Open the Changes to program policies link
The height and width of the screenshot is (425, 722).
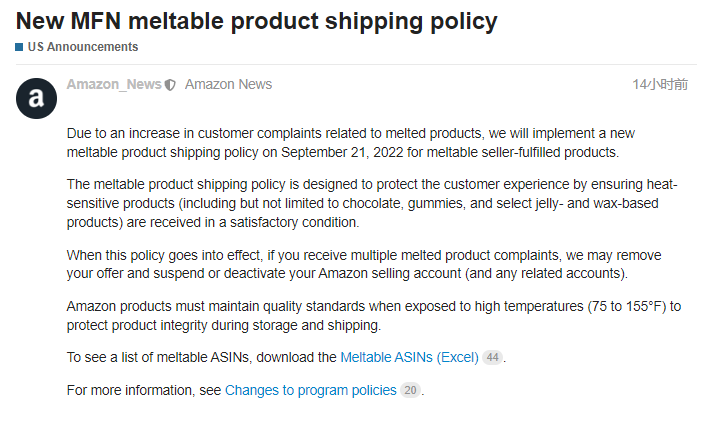click(310, 390)
